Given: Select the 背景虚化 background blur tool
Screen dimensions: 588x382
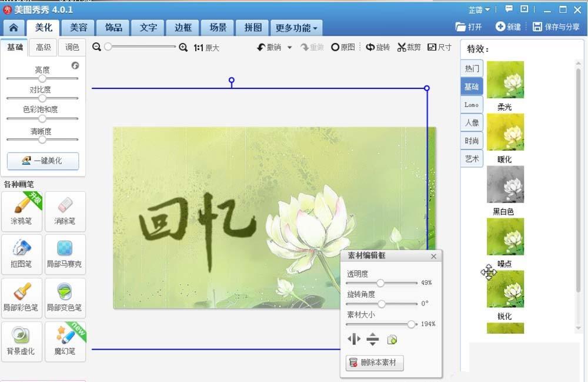Looking at the screenshot, I should (22, 341).
